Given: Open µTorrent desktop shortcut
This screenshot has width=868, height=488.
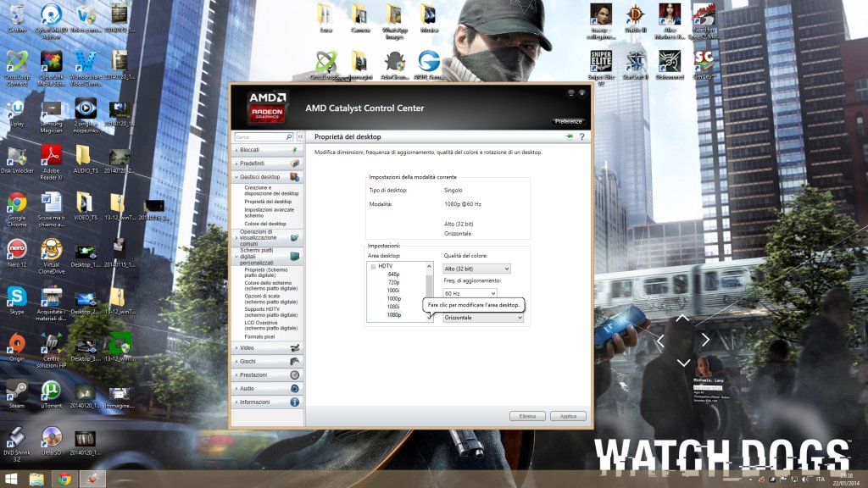Looking at the screenshot, I should coord(51,395).
